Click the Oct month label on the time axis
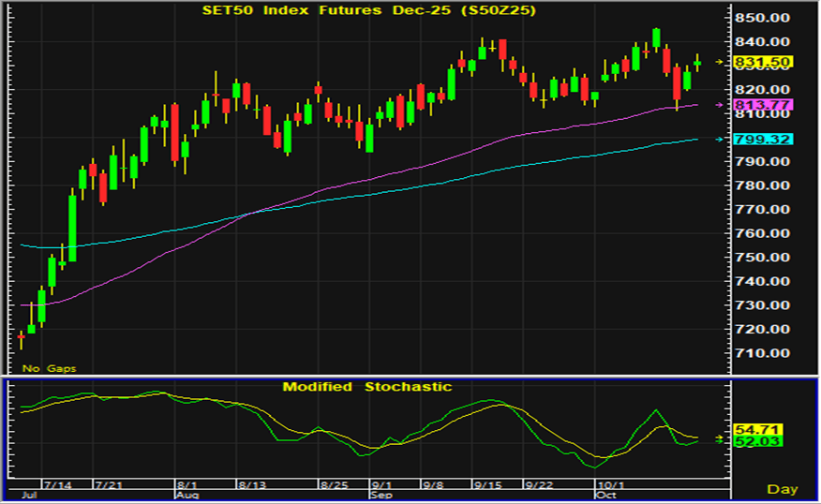The width and height of the screenshot is (821, 504). point(608,494)
